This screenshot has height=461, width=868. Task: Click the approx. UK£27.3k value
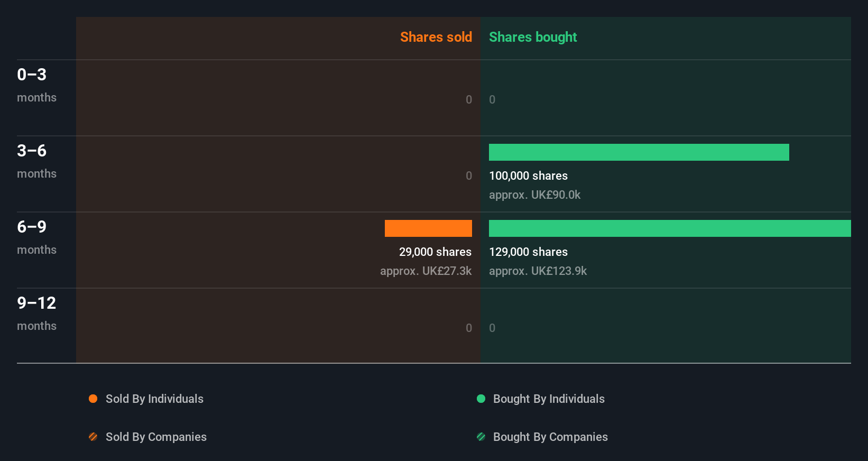pos(426,271)
